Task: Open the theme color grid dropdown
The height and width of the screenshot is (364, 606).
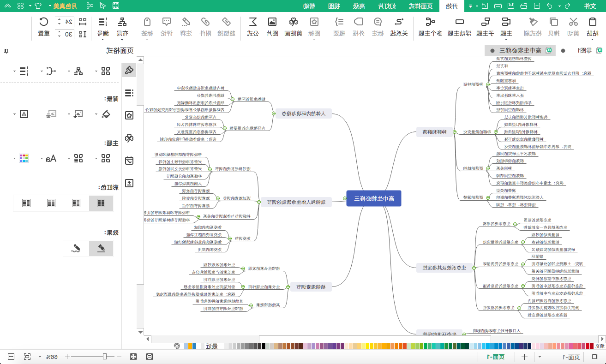Action: point(15,159)
